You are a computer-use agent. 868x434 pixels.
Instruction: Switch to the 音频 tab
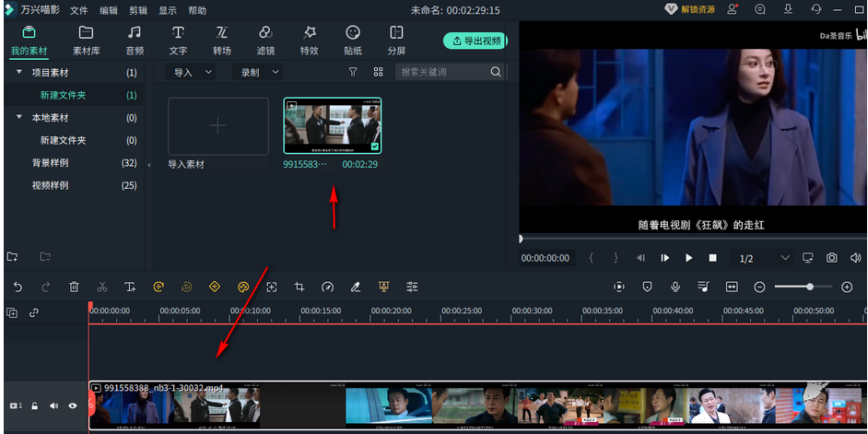click(x=135, y=41)
